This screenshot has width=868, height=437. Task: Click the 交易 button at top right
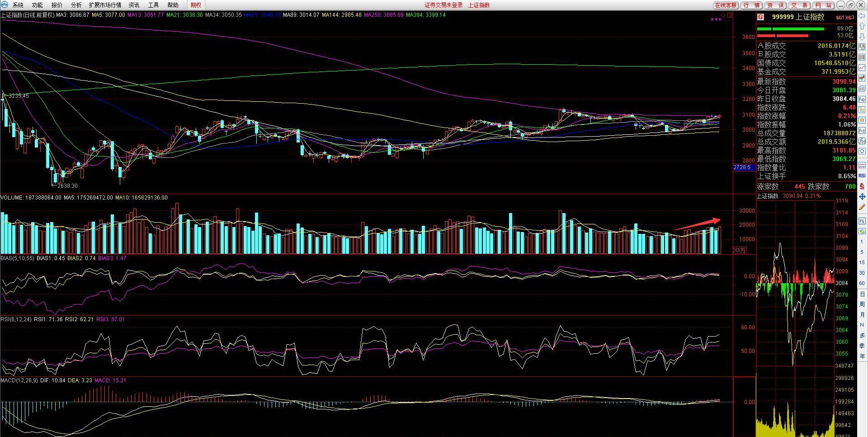point(799,5)
